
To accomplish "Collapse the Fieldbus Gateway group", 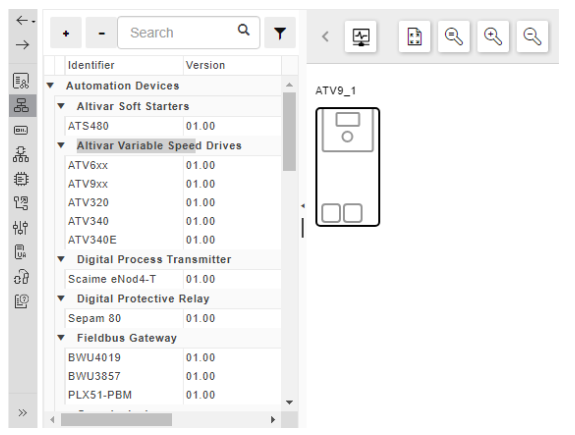I will click(x=61, y=337).
